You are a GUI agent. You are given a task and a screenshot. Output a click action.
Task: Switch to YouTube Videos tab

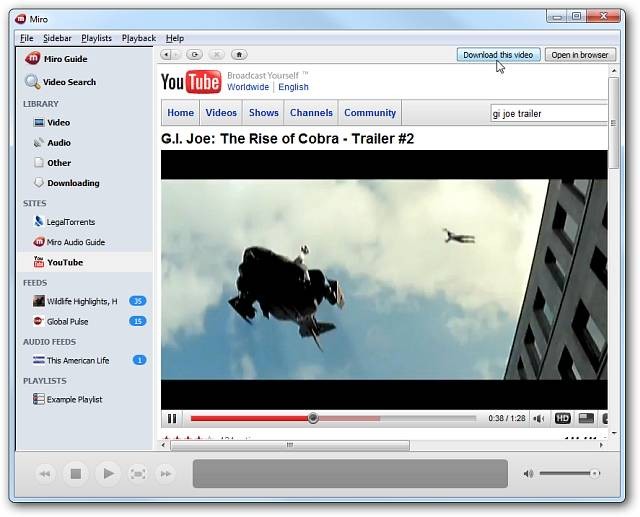tap(221, 113)
